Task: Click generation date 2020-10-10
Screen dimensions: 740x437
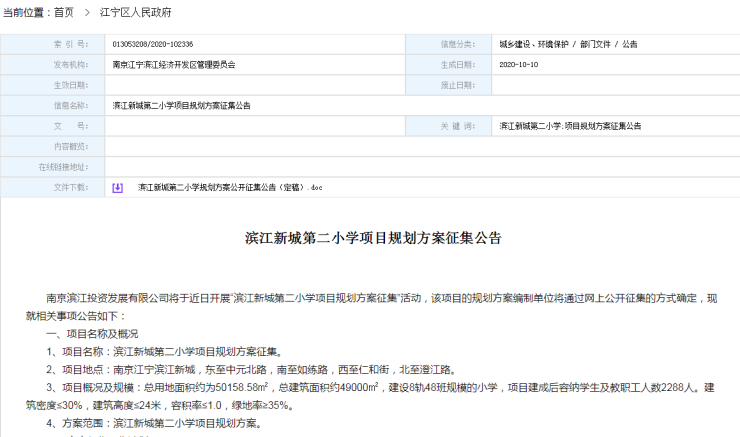Action: pos(519,65)
